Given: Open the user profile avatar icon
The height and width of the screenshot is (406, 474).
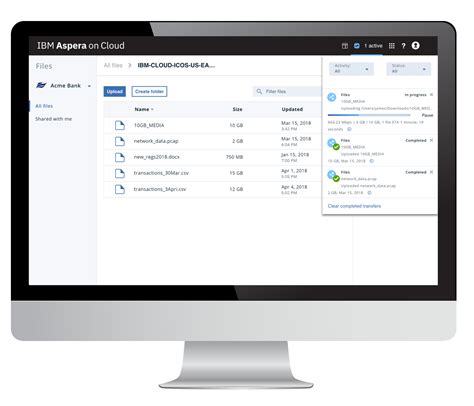Looking at the screenshot, I should [415, 45].
